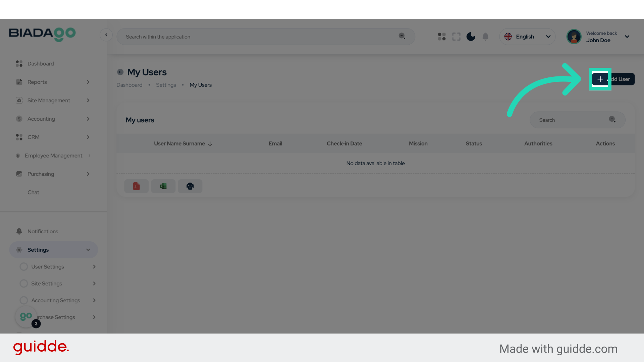Screen dimensions: 644x362
Task: Click the Add User button
Action: [x=613, y=79]
